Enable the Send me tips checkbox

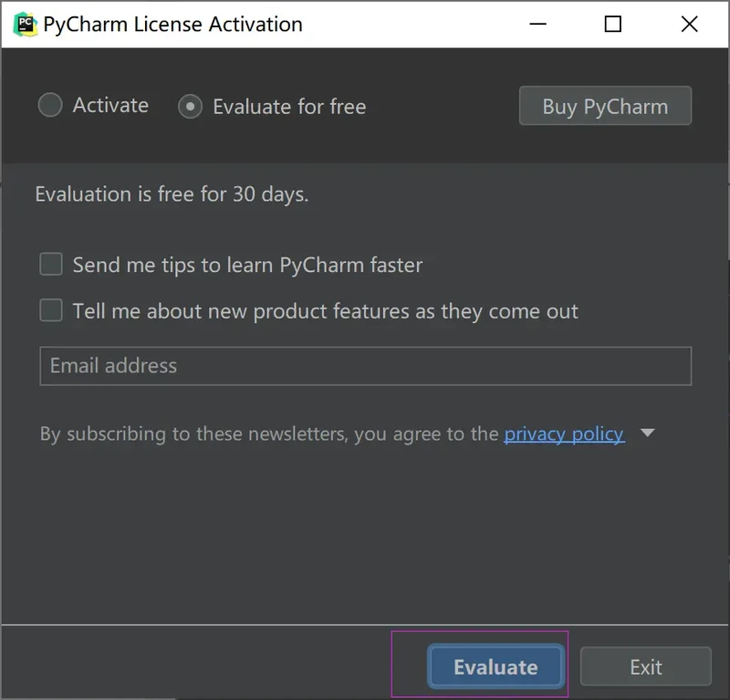pyautogui.click(x=51, y=265)
